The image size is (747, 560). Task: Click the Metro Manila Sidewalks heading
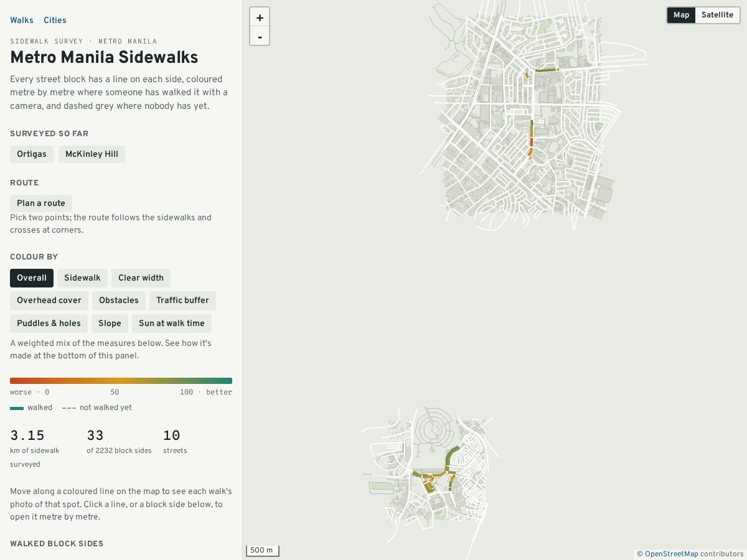click(x=104, y=57)
